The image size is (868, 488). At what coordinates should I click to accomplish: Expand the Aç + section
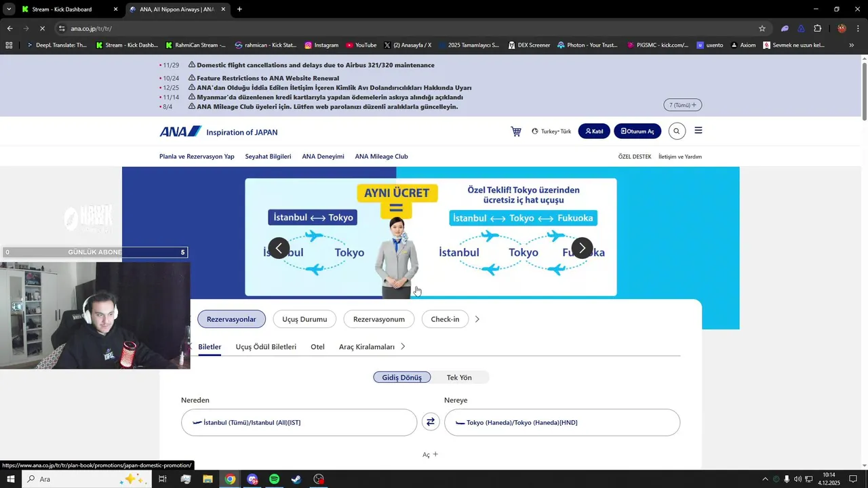(431, 454)
